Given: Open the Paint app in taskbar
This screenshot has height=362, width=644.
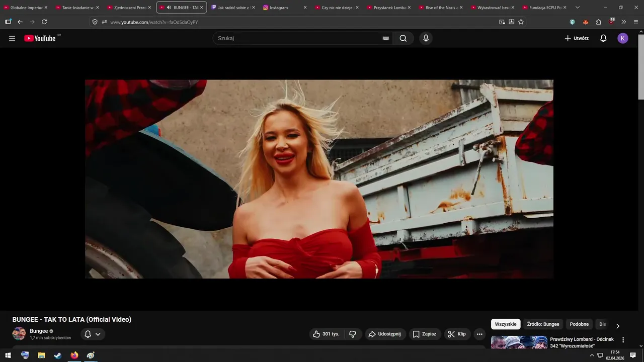Looking at the screenshot, I should tap(91, 355).
